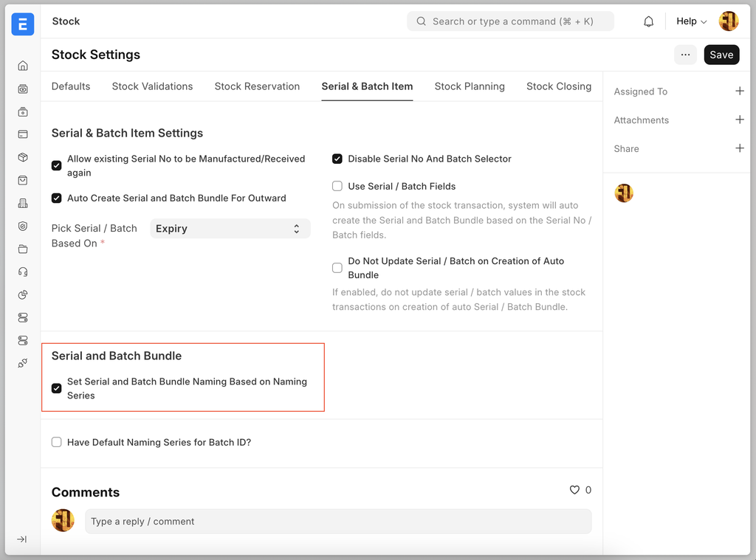Switch to the Stock Planning tab
This screenshot has width=756, height=560.
tap(470, 86)
